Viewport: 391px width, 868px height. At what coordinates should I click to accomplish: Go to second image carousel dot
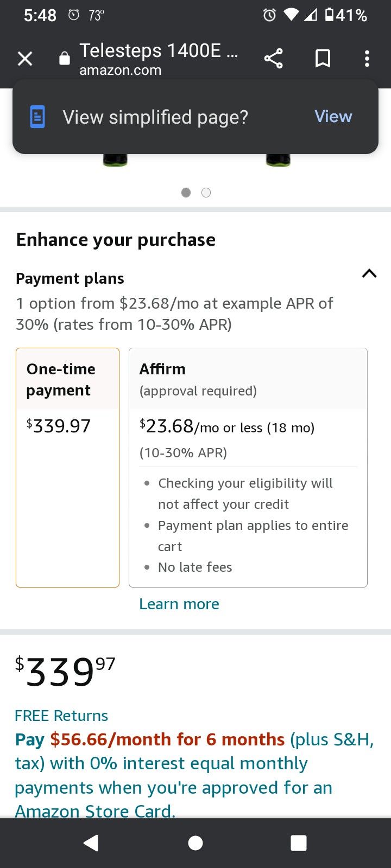[x=206, y=193]
